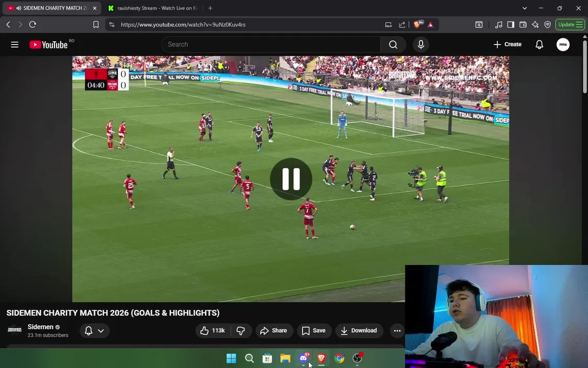Expand subscription notification options dropdown
This screenshot has width=588, height=368.
coord(94,331)
